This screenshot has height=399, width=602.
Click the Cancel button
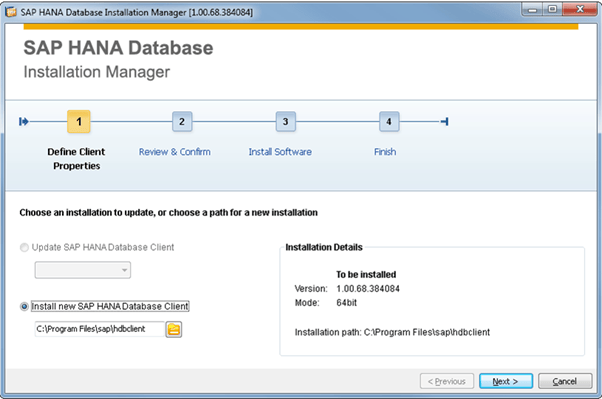point(564,381)
